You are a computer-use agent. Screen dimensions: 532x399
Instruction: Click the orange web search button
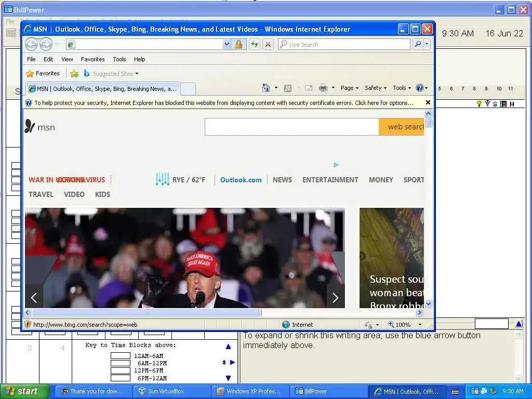[x=402, y=127]
